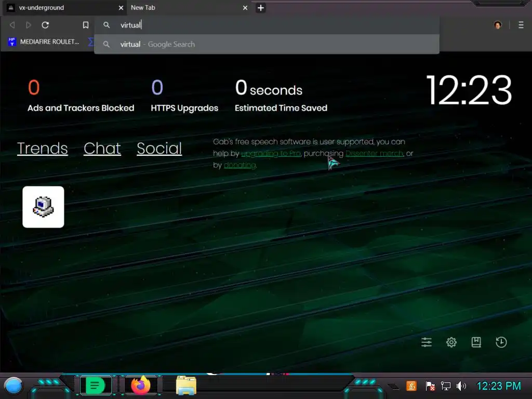This screenshot has height=399, width=532.
Task: Click the 'Estimated Time Saved' stat
Action: pyautogui.click(x=281, y=96)
